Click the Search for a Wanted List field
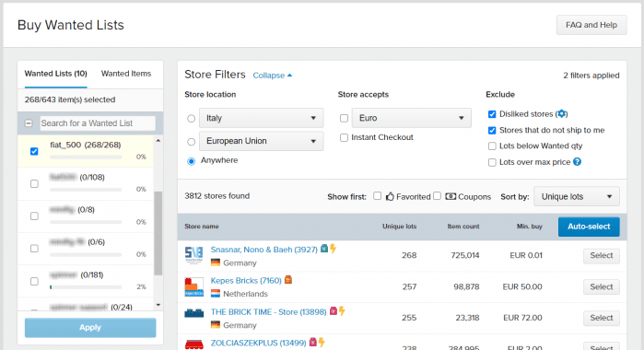The image size is (644, 350). click(98, 123)
